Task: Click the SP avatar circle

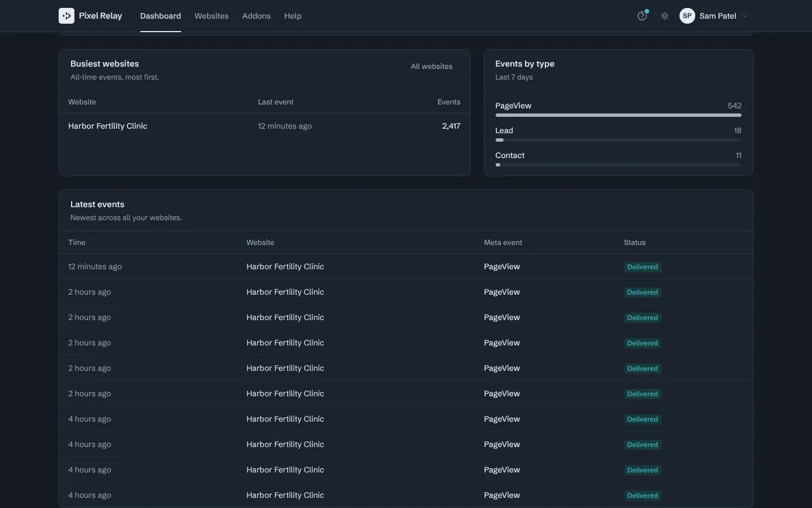Action: [687, 16]
